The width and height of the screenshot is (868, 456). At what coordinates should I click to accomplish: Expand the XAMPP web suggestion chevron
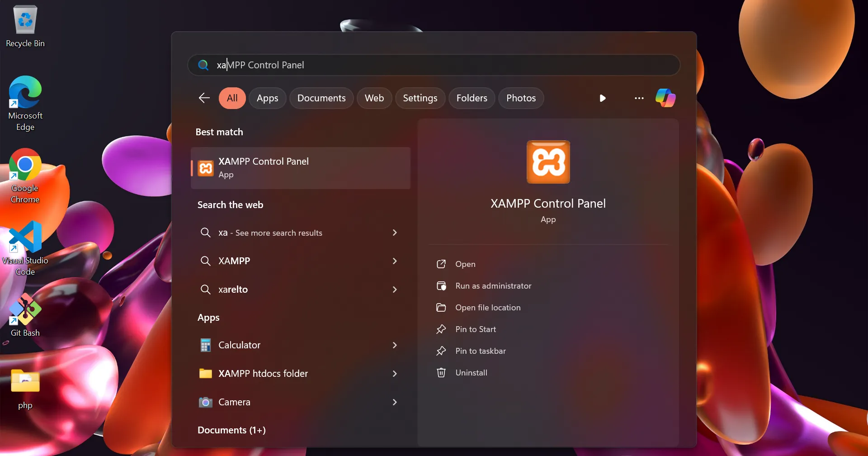tap(395, 261)
